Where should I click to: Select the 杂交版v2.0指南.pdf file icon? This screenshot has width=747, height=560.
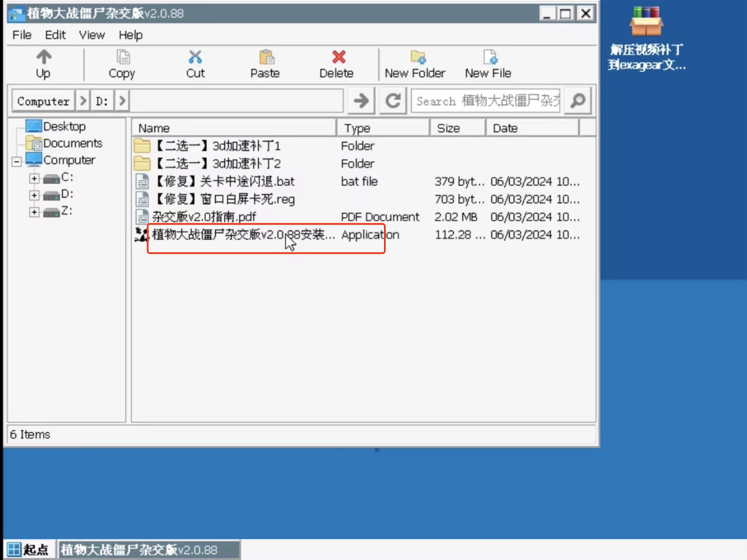(x=142, y=216)
